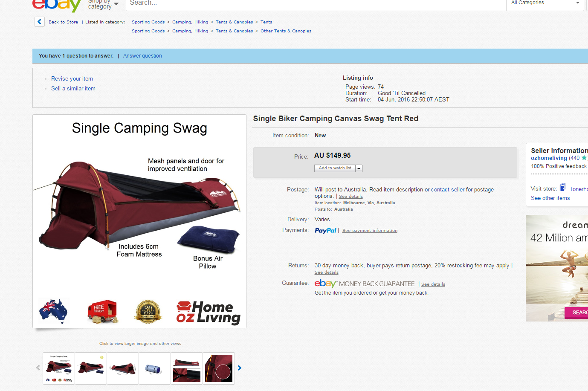Open the Tents breadcrumb category

tap(266, 22)
